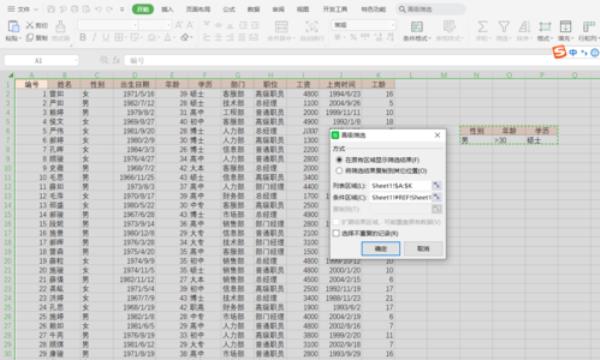
Task: Click the Format cells icon
Action: pos(545,27)
